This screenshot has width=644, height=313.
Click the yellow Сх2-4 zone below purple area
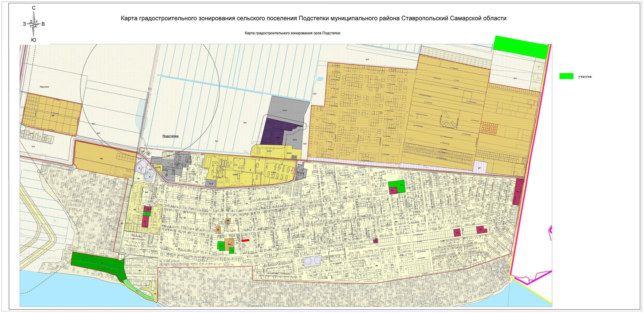(268, 151)
